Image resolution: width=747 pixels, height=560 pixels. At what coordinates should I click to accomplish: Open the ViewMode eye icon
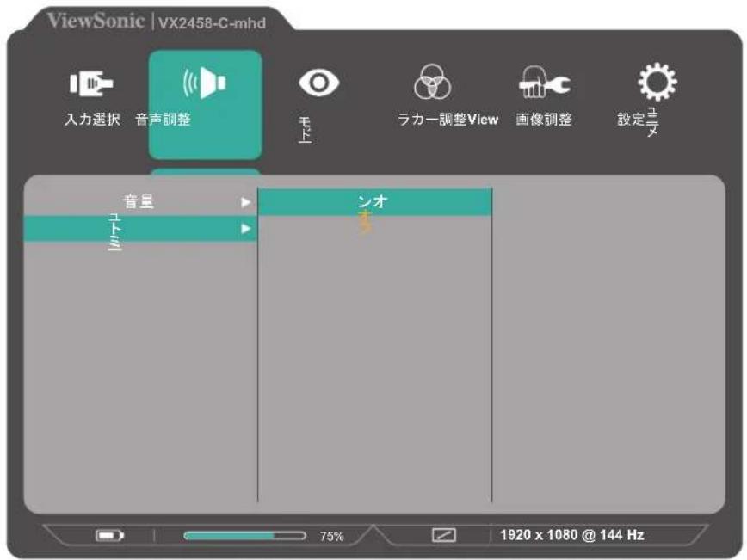(318, 83)
